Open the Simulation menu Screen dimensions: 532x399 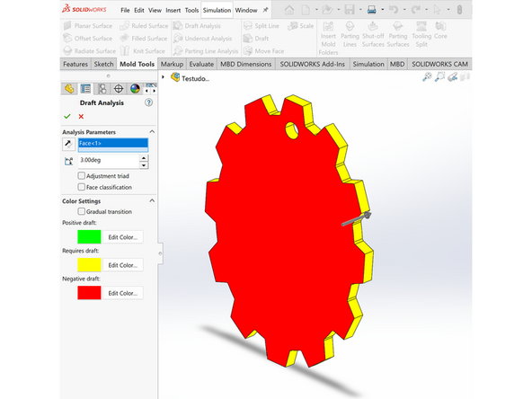[217, 10]
